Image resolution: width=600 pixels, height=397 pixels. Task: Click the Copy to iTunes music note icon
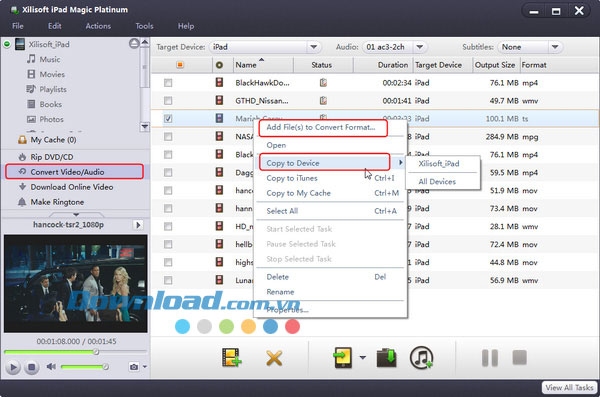(421, 358)
